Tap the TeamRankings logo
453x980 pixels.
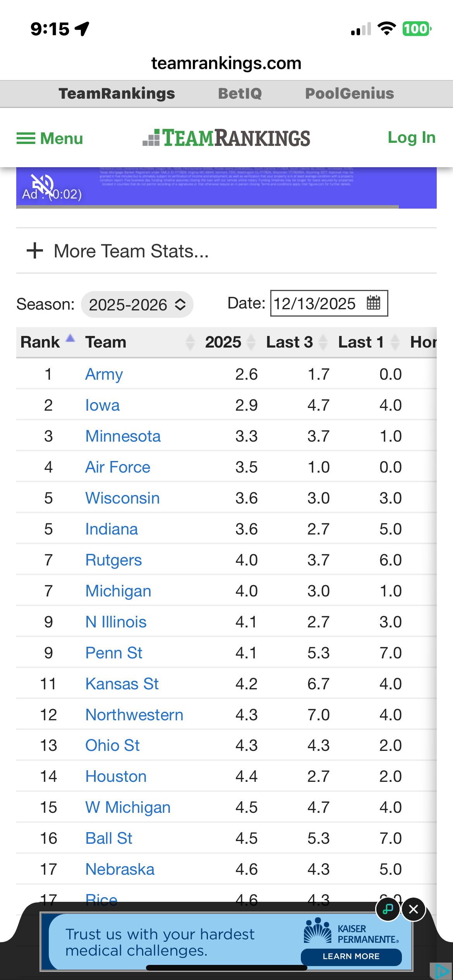coord(226,138)
